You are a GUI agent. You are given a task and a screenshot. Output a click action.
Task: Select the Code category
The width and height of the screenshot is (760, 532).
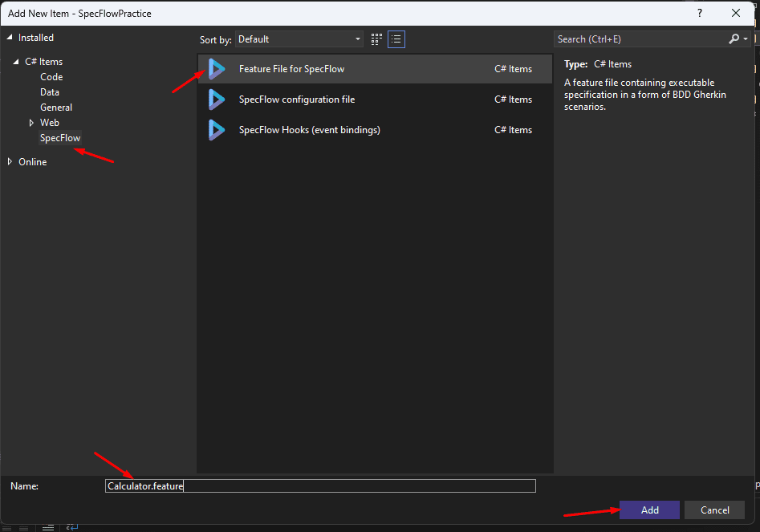click(51, 76)
